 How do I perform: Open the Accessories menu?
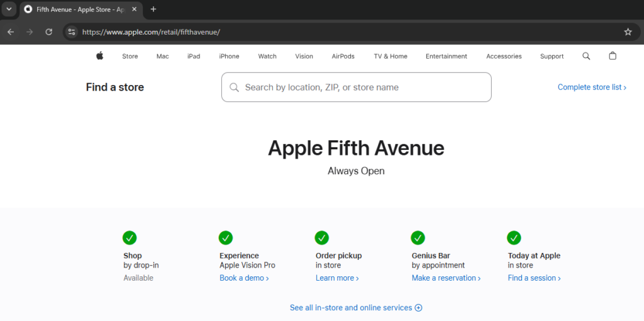pos(504,56)
